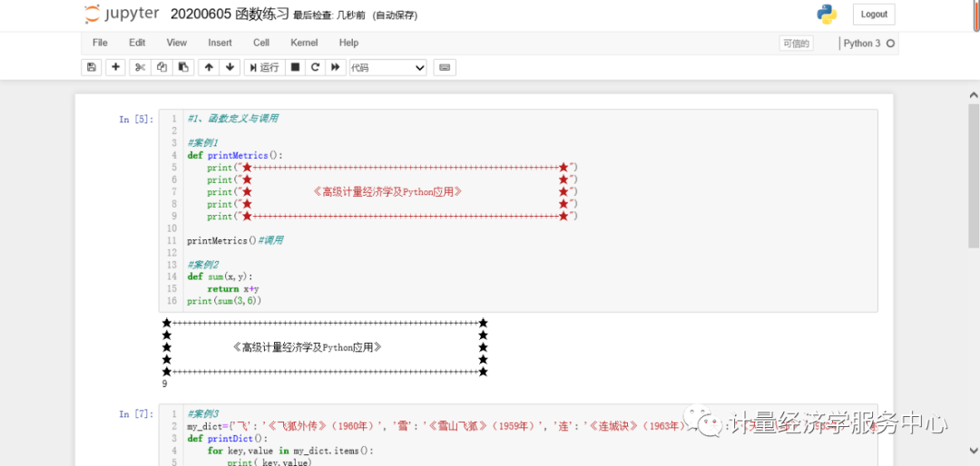Viewport: 980px width, 466px height.
Task: Move selected cell down arrow
Action: point(230,67)
